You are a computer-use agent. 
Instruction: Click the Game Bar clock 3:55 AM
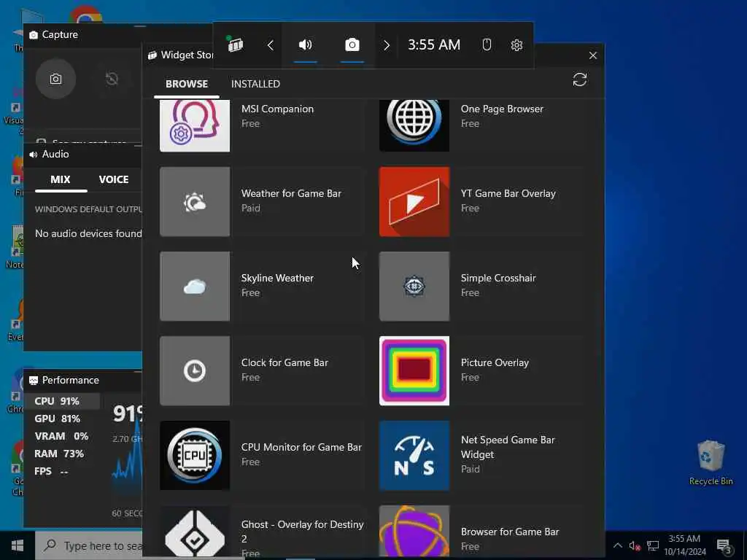pos(434,44)
